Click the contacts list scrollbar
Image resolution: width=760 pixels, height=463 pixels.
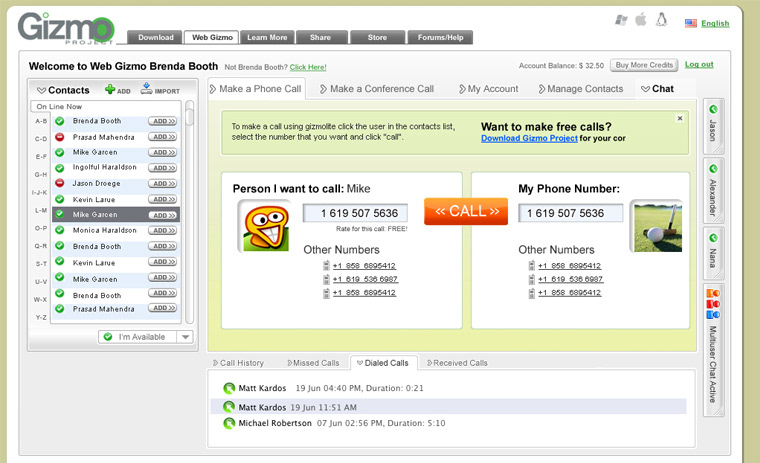pyautogui.click(x=190, y=212)
